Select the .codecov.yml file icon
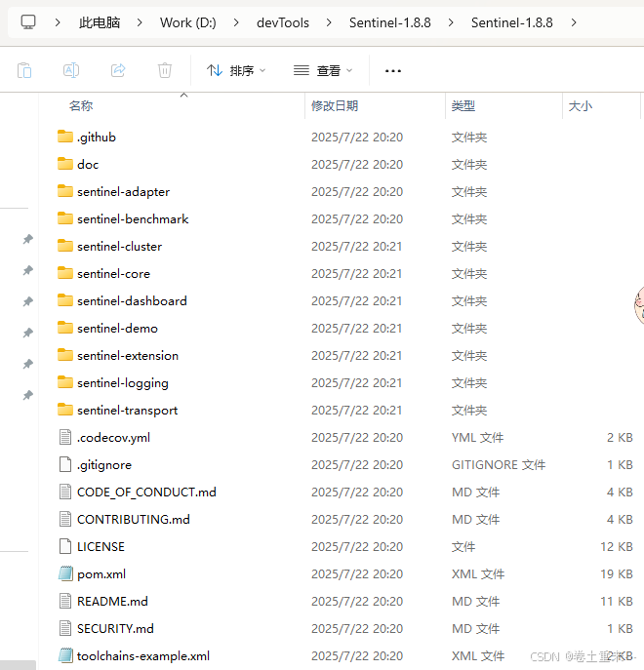644x670 pixels. pyautogui.click(x=65, y=438)
